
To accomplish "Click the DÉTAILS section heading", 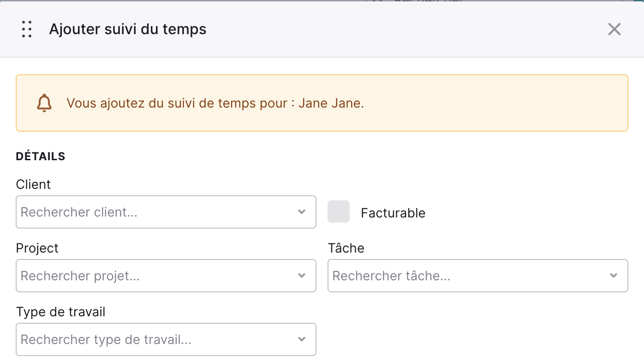I will (x=41, y=157).
